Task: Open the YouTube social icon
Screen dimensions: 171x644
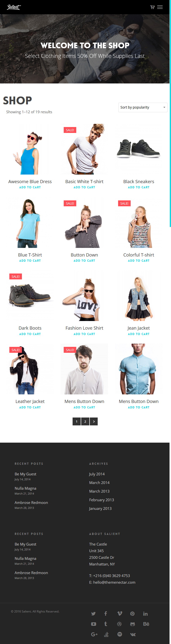Action: pyautogui.click(x=93, y=624)
